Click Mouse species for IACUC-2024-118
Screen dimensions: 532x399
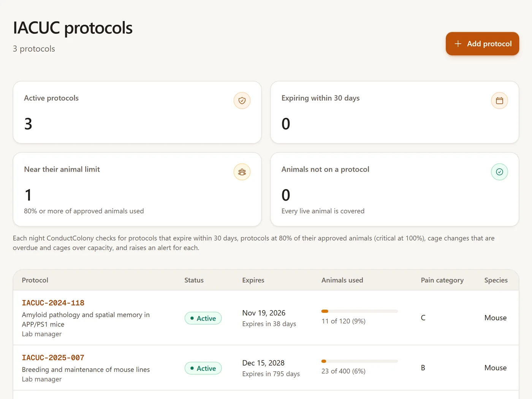(x=496, y=318)
